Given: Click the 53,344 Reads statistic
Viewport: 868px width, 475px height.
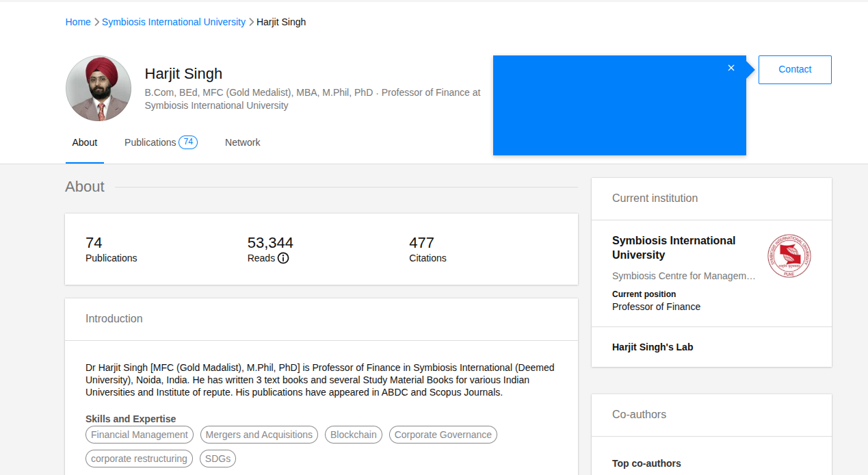Looking at the screenshot, I should tap(270, 250).
